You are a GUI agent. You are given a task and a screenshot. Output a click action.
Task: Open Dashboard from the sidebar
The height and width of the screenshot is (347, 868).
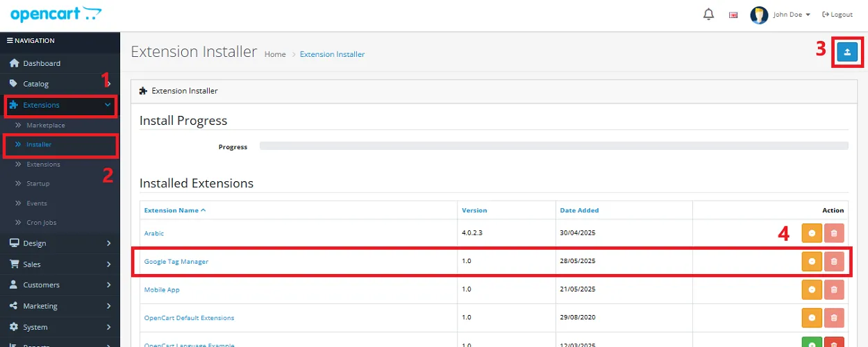pyautogui.click(x=42, y=63)
